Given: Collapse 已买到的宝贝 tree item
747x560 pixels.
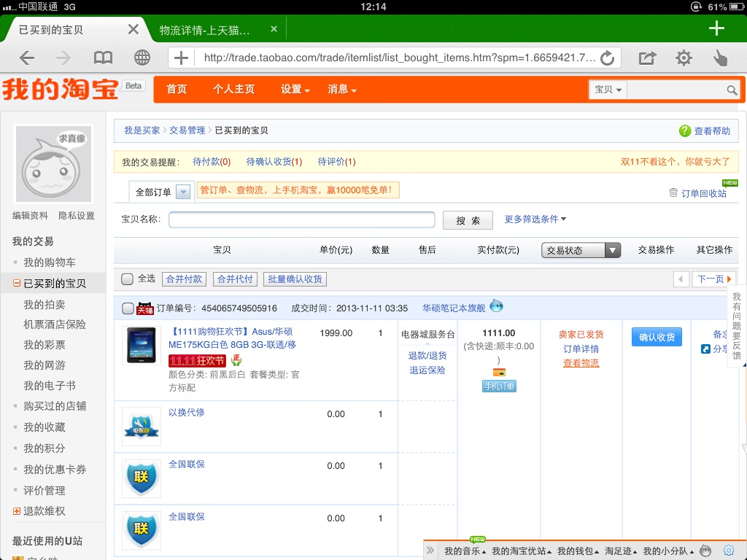Looking at the screenshot, I should coord(17,284).
